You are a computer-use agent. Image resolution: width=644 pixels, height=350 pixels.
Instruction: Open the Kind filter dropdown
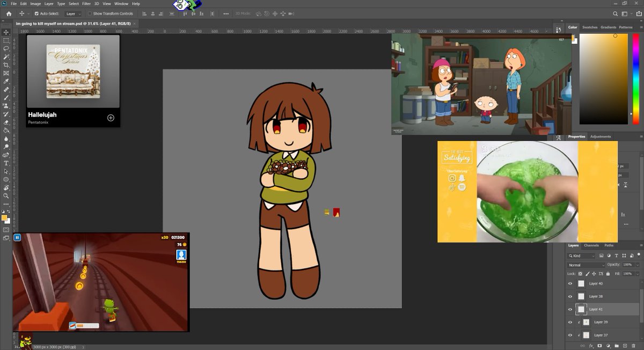(x=581, y=256)
